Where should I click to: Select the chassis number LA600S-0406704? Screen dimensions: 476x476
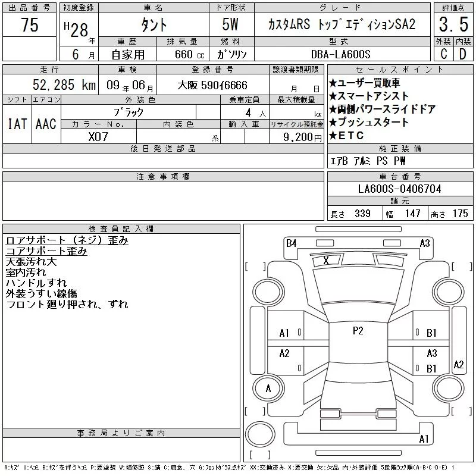click(399, 189)
